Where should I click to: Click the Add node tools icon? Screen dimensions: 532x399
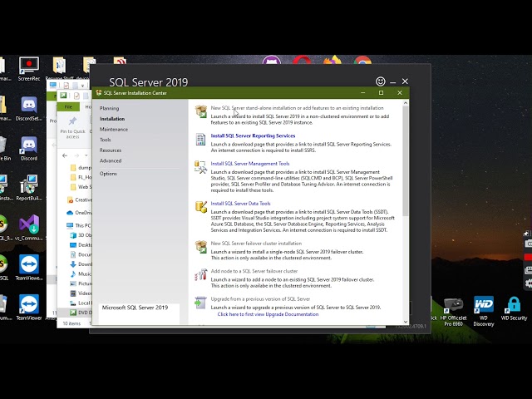click(201, 275)
